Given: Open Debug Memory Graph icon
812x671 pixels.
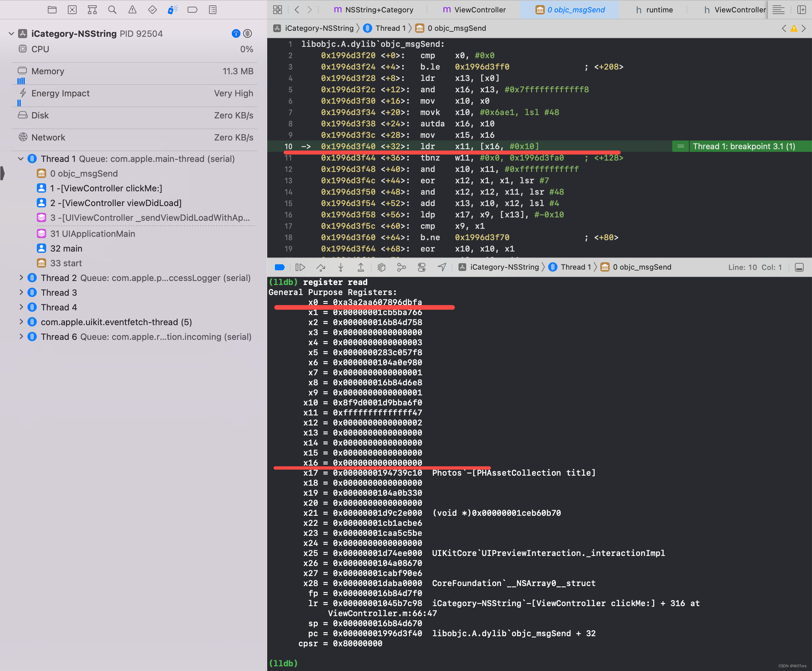Looking at the screenshot, I should (402, 267).
